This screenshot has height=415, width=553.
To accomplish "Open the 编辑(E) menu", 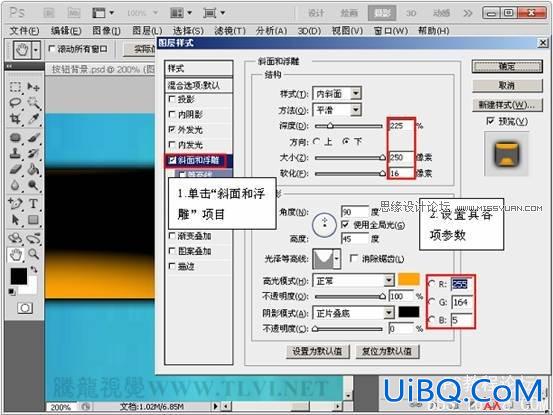I will 66,31.
